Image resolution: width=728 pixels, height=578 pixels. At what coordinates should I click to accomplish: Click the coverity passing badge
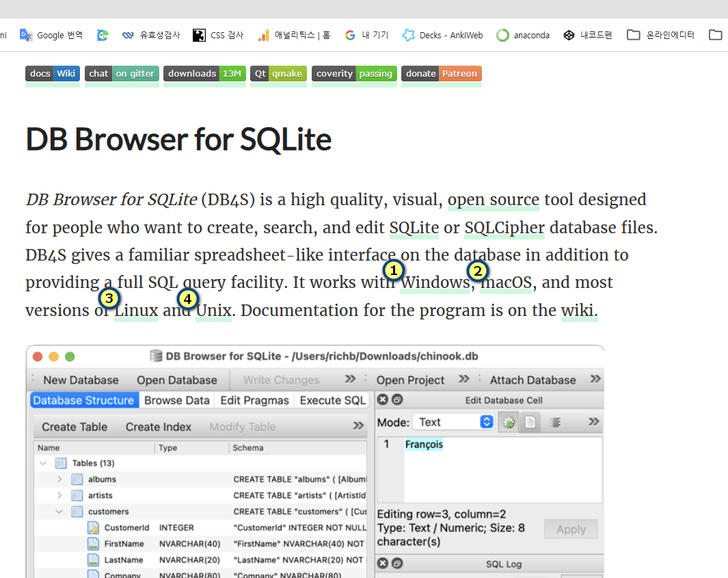(354, 74)
